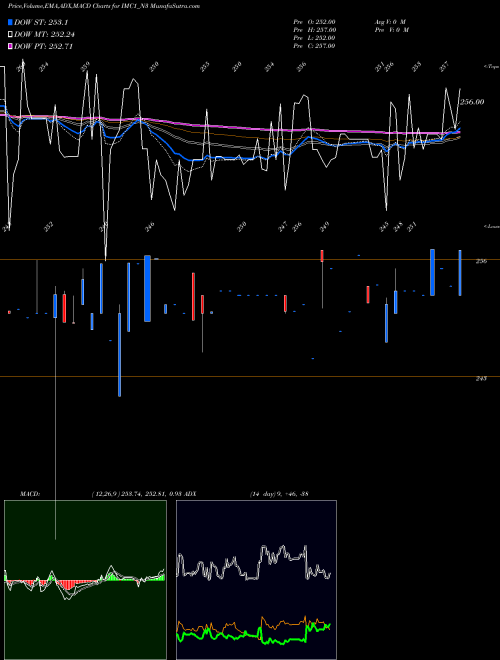Image resolution: width=500 pixels, height=660 pixels.
Task: Click the 'Pre L: 252.00' low value
Action: 314,37
